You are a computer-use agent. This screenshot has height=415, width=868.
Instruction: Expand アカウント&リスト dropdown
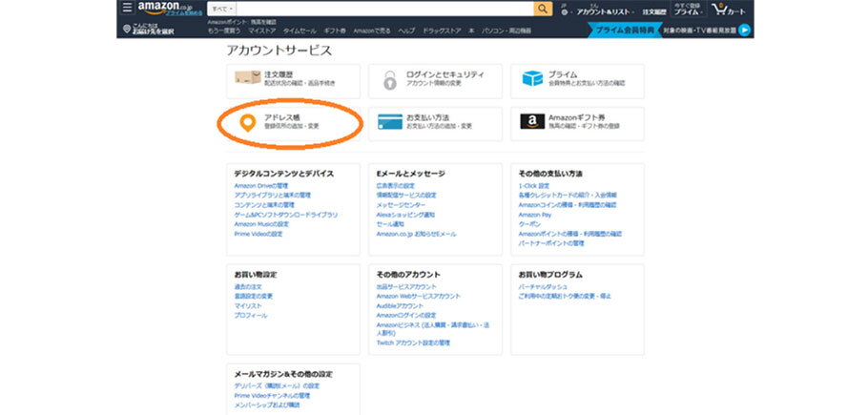point(605,11)
